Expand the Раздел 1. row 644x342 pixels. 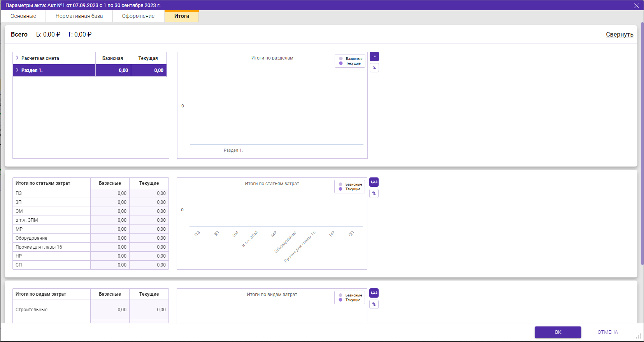tap(17, 70)
